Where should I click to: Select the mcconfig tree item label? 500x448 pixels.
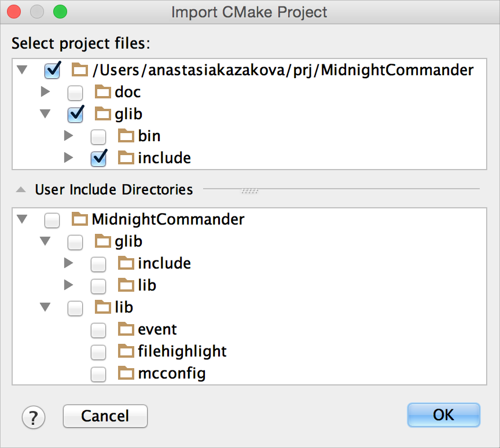click(171, 373)
